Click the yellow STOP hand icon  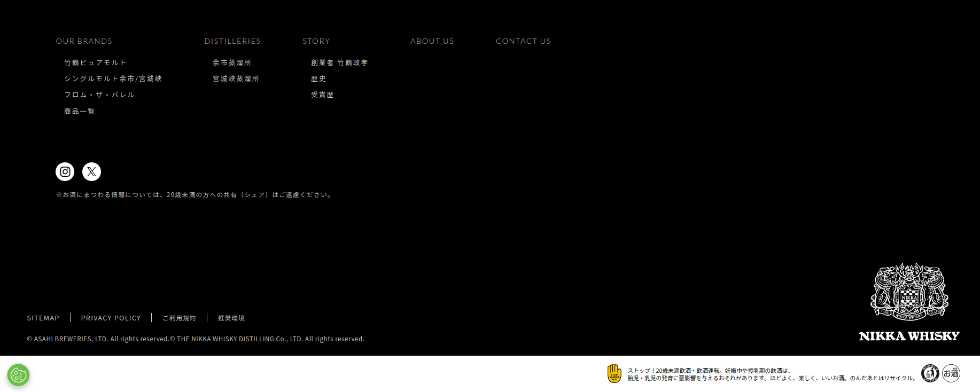coord(614,373)
